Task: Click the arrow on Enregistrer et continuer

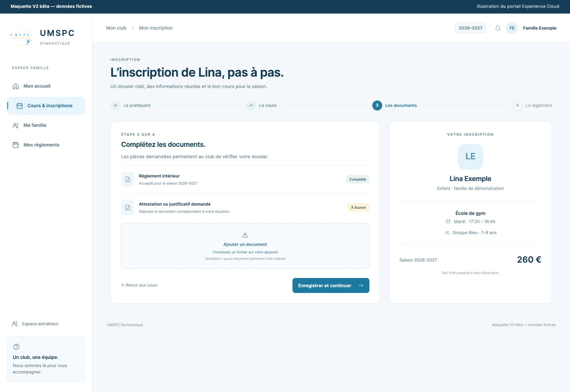Action: [x=361, y=285]
